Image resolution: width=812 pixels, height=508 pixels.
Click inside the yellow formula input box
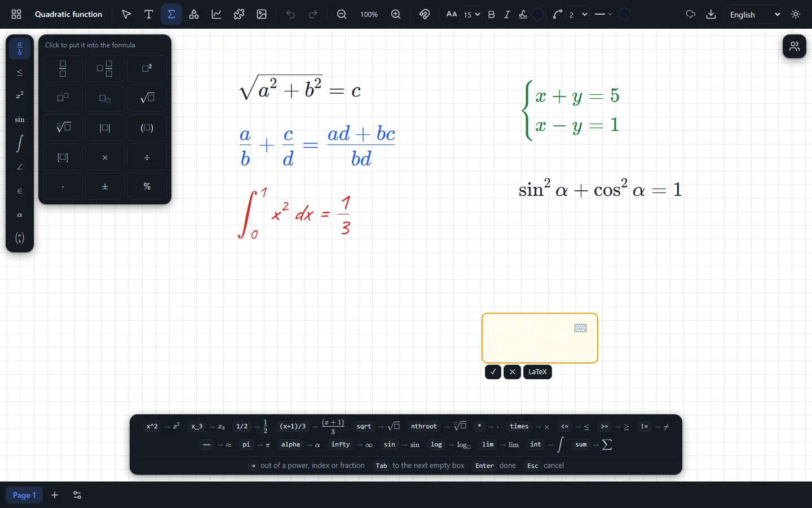[x=540, y=338]
